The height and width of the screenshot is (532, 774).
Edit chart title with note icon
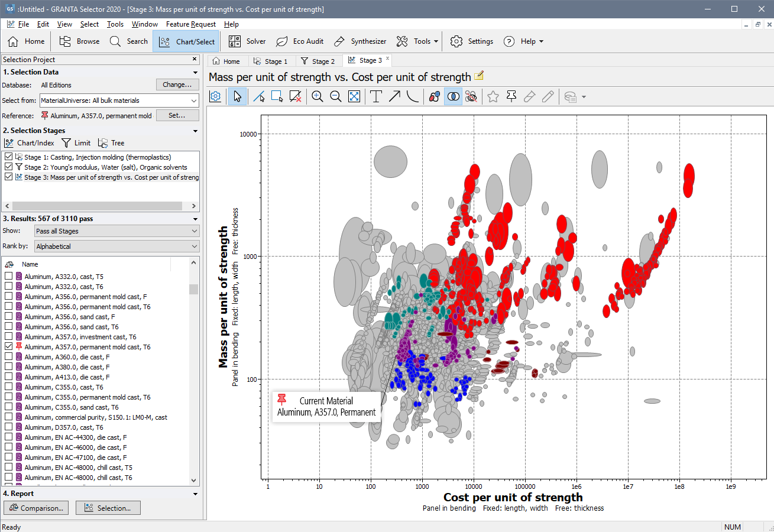pos(479,76)
